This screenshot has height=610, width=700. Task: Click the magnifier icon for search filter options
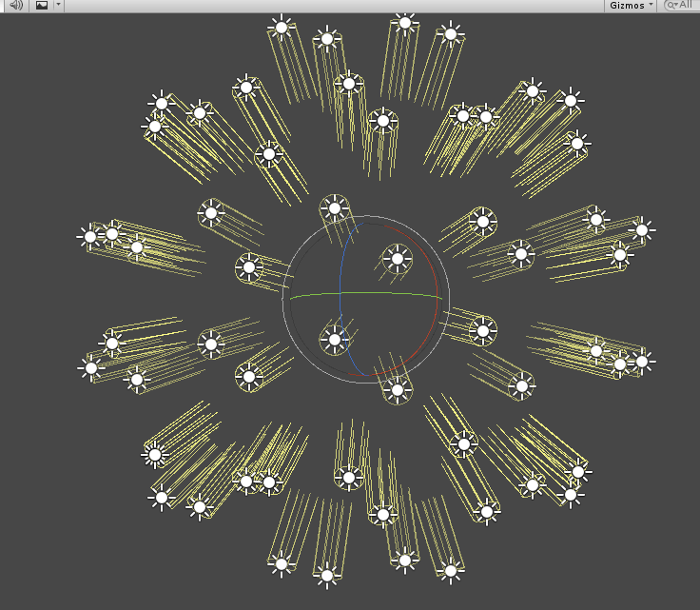tap(671, 5)
